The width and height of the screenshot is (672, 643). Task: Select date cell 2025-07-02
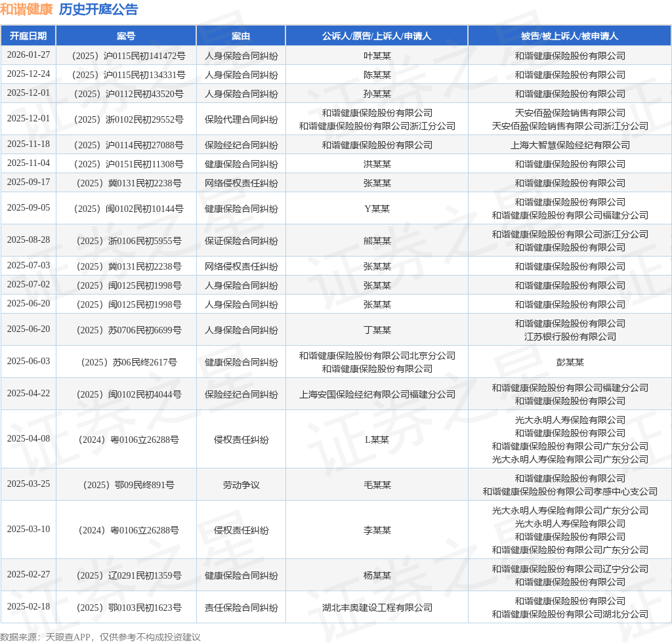coord(28,285)
